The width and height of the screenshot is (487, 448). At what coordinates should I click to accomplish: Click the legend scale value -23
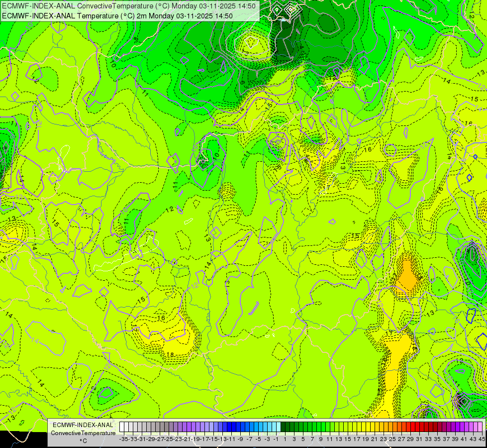178,439
